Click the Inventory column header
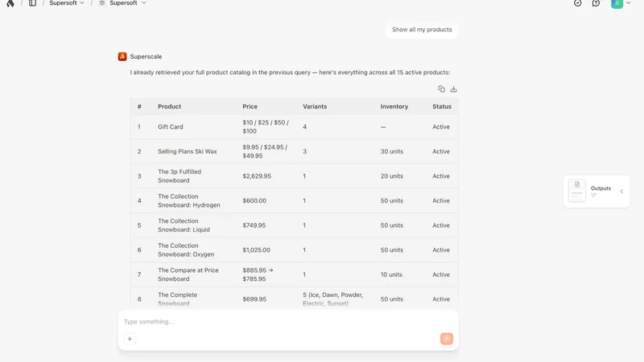644x362 pixels. 394,106
